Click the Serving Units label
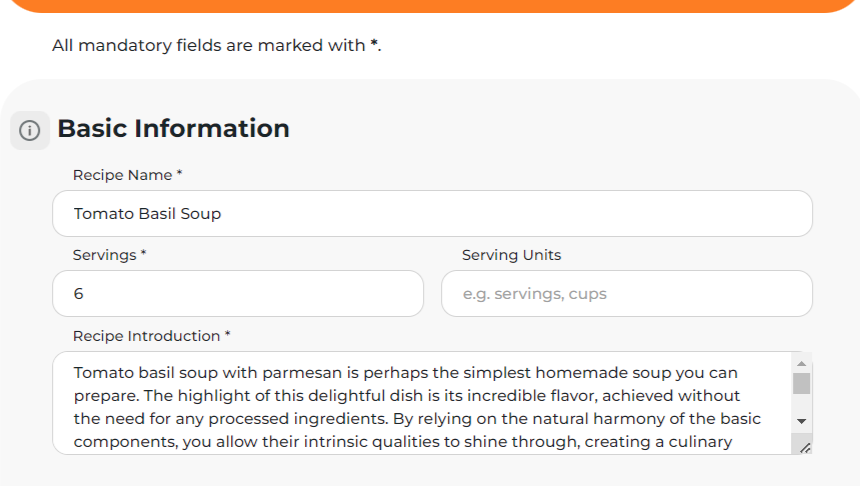 (x=511, y=255)
